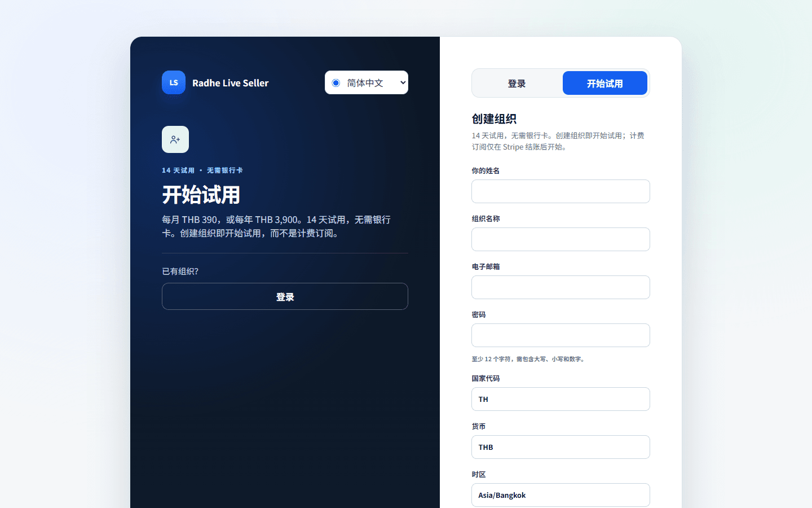Click the password hint 至少 12 个字符
Viewport: 812px width, 508px height.
tap(529, 359)
